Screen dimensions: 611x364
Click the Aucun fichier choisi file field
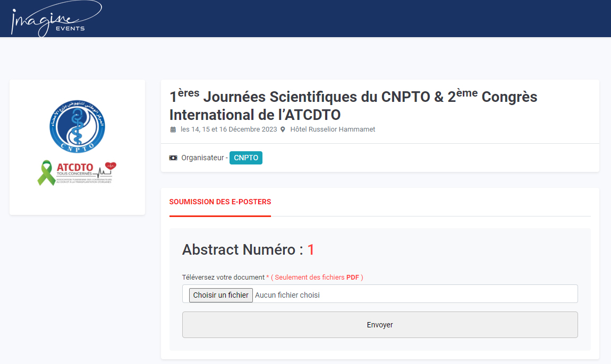point(380,294)
